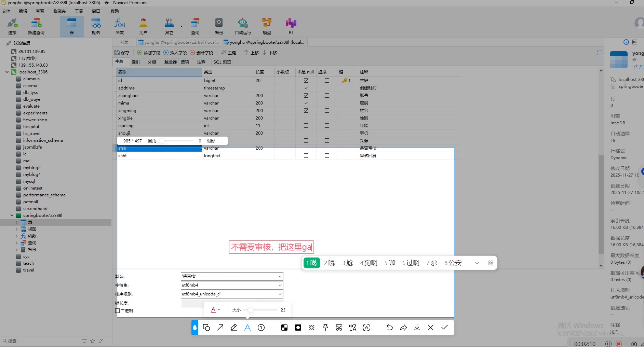The width and height of the screenshot is (644, 347).
Task: Enable the shadow checkbox in the capture bar
Action: pyautogui.click(x=220, y=141)
